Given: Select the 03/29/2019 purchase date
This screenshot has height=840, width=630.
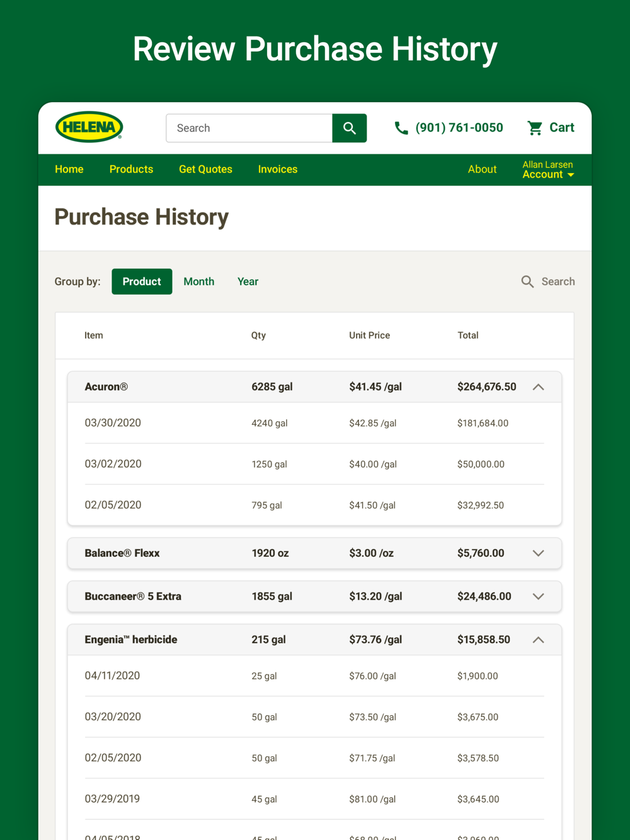Looking at the screenshot, I should coord(112,798).
